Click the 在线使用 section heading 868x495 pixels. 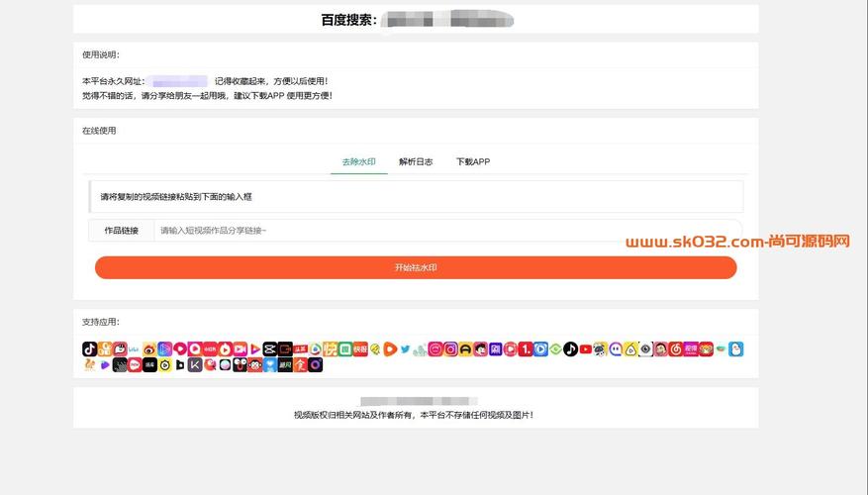99,131
